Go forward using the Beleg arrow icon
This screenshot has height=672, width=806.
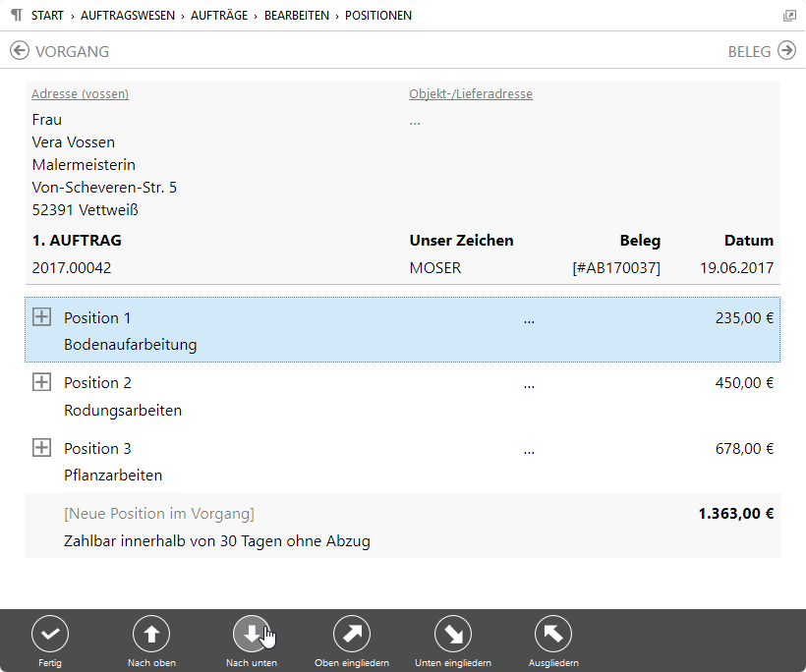pos(786,51)
